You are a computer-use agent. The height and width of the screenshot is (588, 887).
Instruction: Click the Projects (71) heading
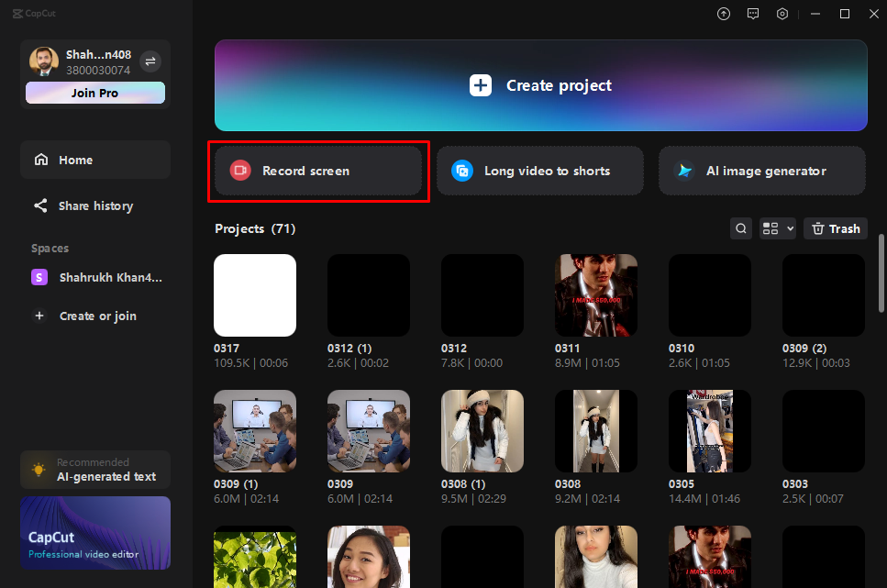[255, 228]
